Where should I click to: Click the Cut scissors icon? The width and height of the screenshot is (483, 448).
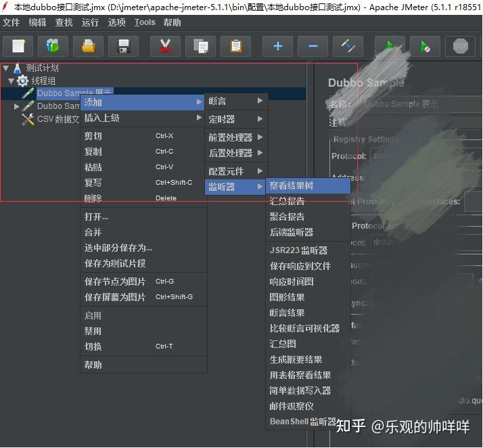(x=166, y=46)
